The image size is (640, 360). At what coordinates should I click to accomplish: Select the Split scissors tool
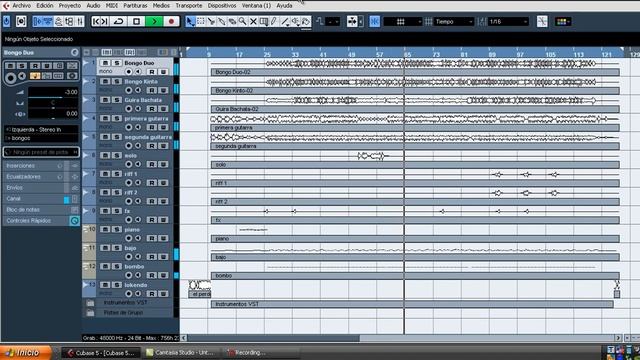(211, 22)
